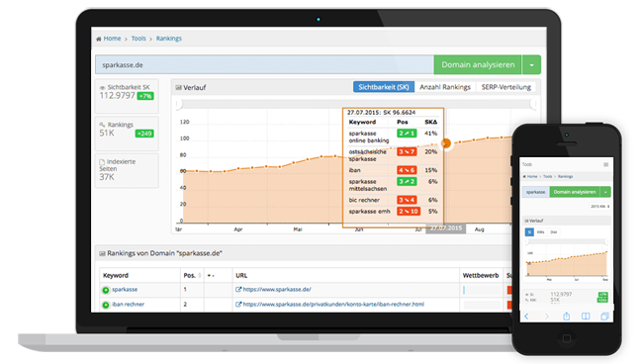
Task: Click green circle icon beside sparkasse keyword
Action: tap(106, 290)
